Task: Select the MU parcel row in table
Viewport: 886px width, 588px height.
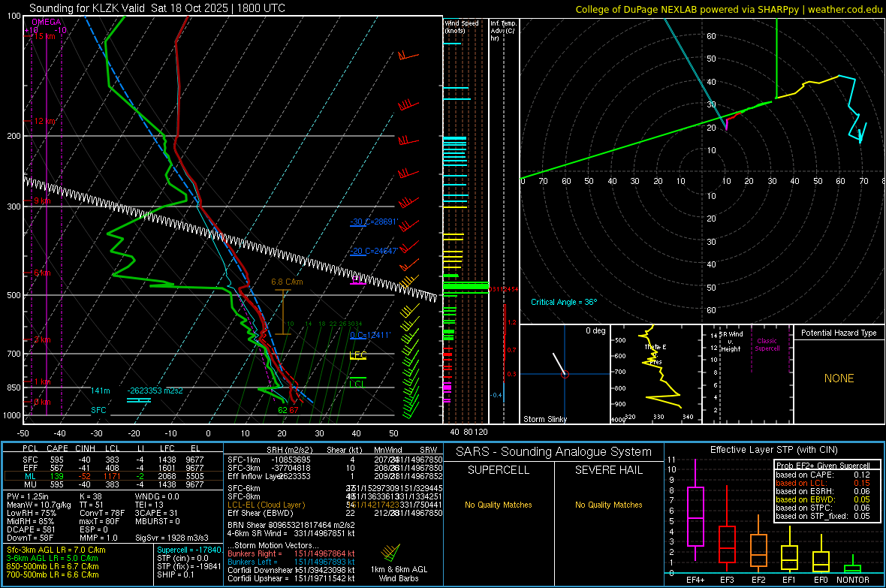Action: tap(113, 484)
